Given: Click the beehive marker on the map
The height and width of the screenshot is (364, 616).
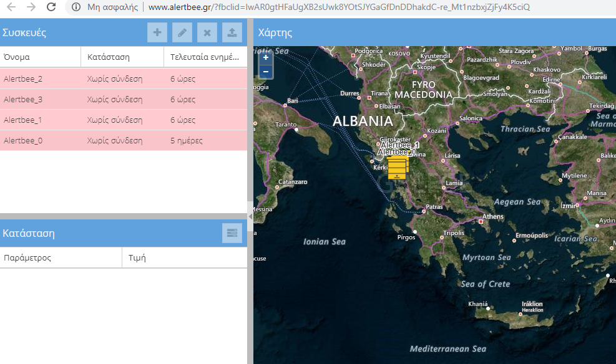Looking at the screenshot, I should [x=398, y=168].
